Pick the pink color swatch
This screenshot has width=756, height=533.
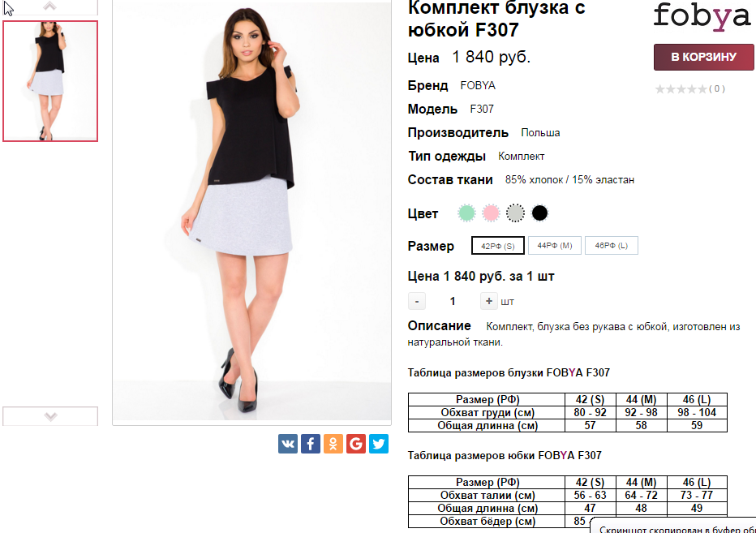491,213
